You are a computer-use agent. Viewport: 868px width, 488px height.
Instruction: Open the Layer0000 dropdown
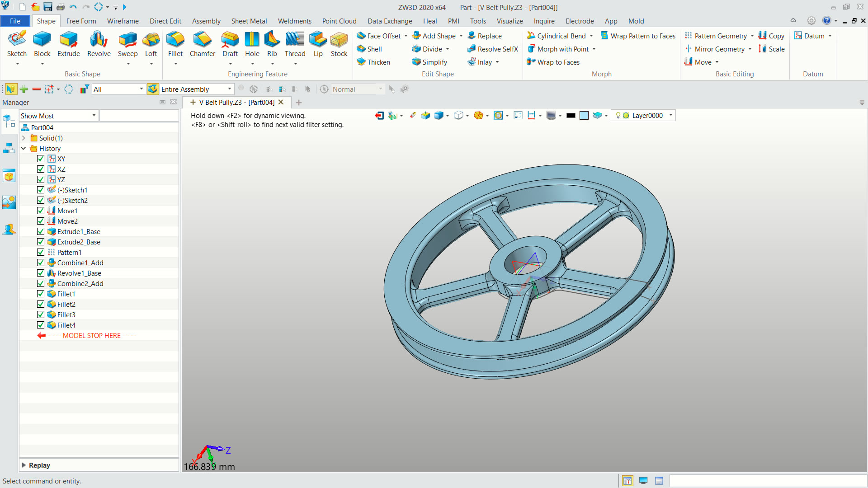click(x=671, y=115)
